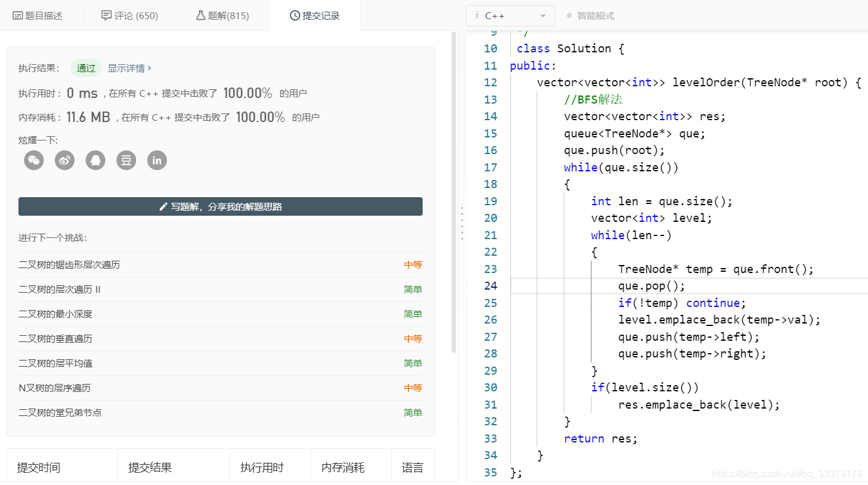The width and height of the screenshot is (868, 485).
Task: Open the 题解(815) tab
Action: [222, 15]
